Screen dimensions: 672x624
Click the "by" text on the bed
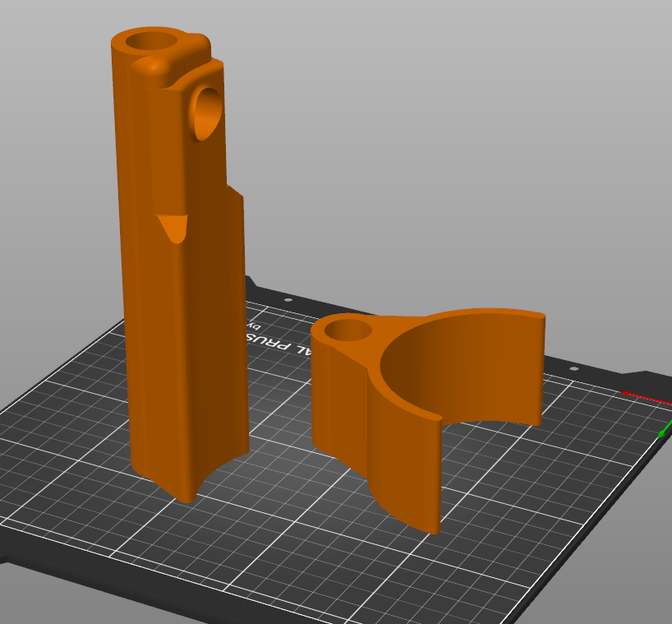click(250, 327)
